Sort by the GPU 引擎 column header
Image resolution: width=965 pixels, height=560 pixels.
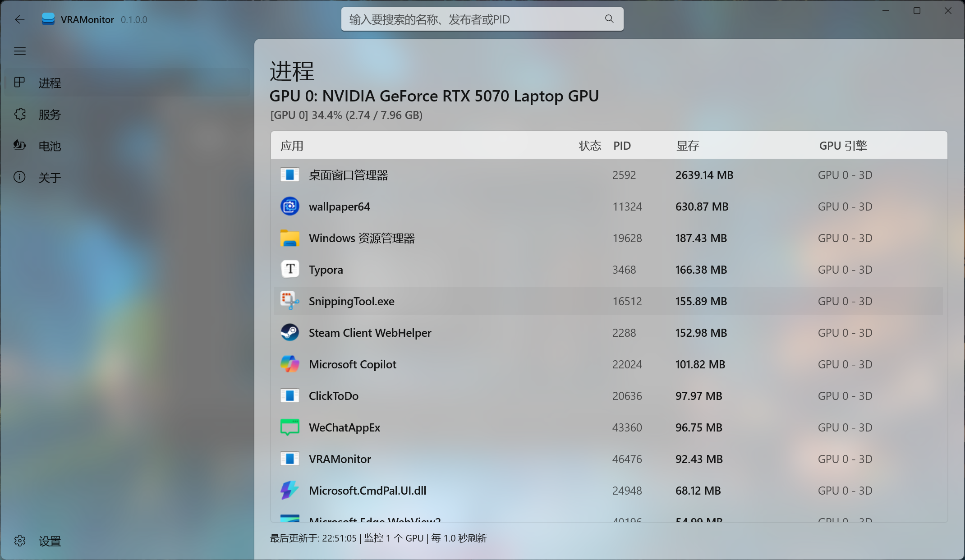coord(843,146)
